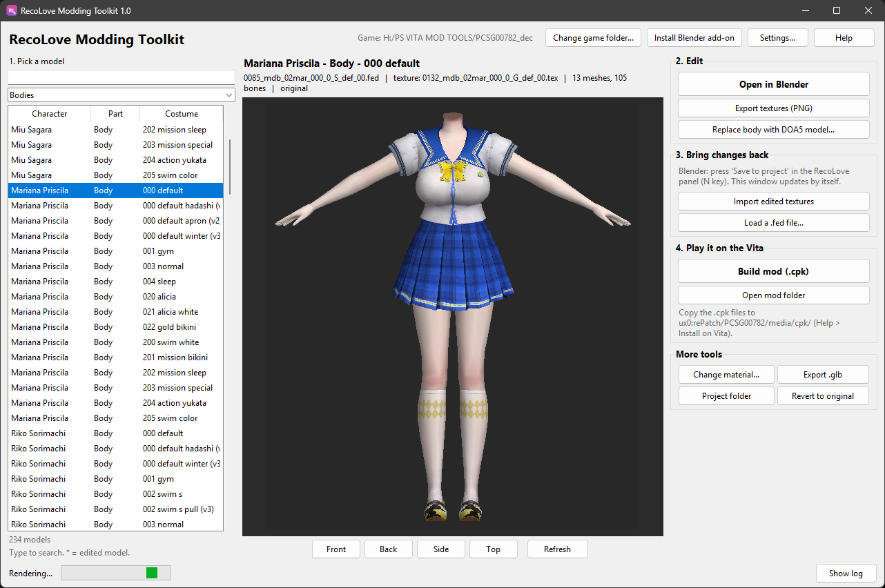885x588 pixels.
Task: Select Miu Sagara 205 swim color row
Action: tap(115, 175)
